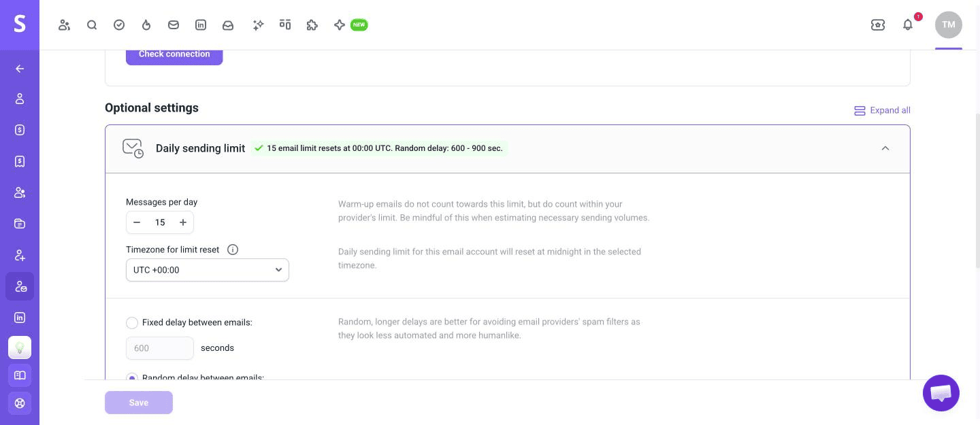Open the notifications bell

pos(908,25)
